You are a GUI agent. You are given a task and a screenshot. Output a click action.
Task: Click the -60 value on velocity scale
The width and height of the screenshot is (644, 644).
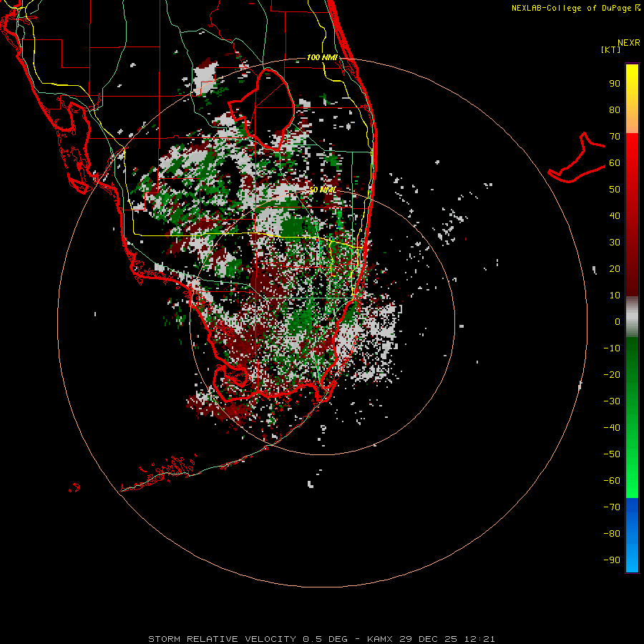click(x=612, y=481)
